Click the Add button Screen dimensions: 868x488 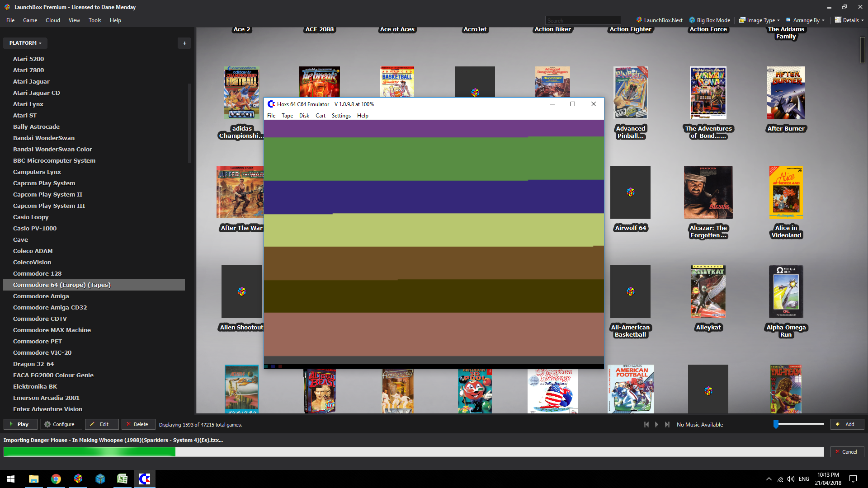click(x=846, y=424)
